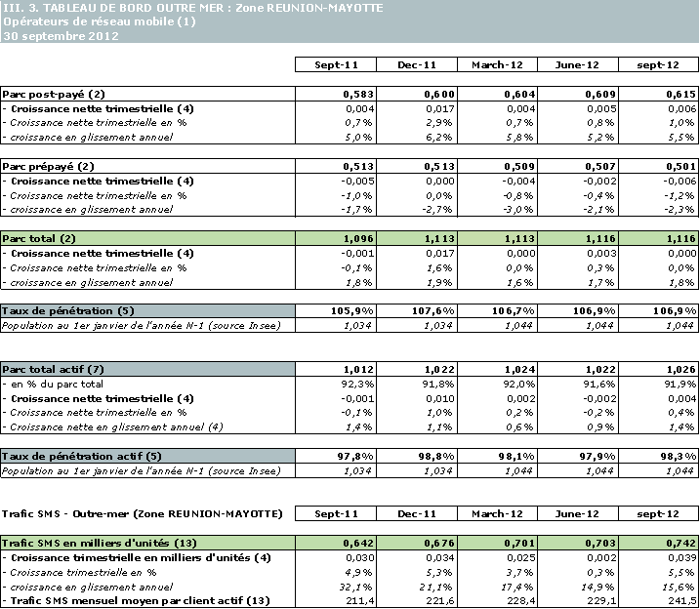Click the white cell containing 0,509
Image resolution: width=700 pixels, height=609 pixels.
[497, 167]
